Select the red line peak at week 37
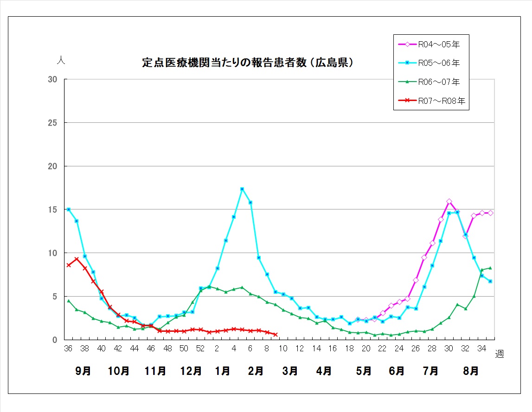 tap(77, 259)
